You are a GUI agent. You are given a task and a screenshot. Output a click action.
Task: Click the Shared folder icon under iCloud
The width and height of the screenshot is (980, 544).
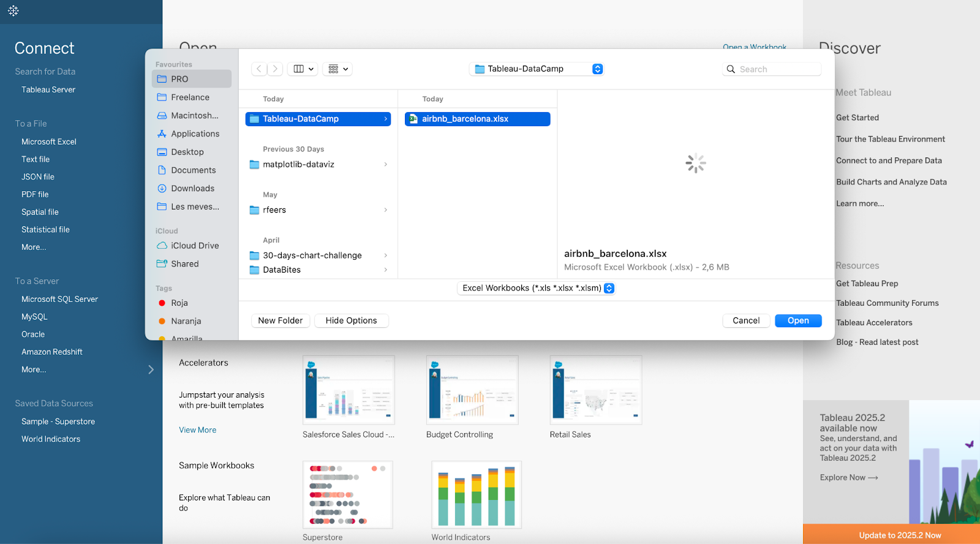coord(162,264)
